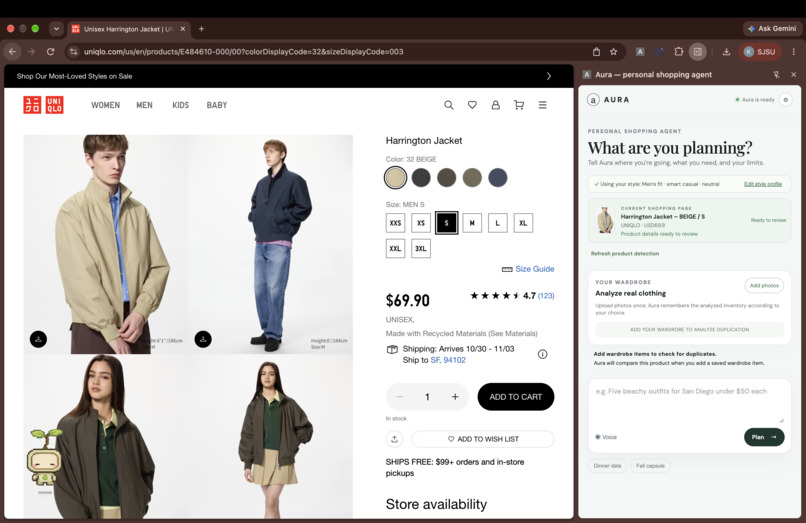Open the Uniqlo search icon
This screenshot has width=806, height=523.
point(449,105)
